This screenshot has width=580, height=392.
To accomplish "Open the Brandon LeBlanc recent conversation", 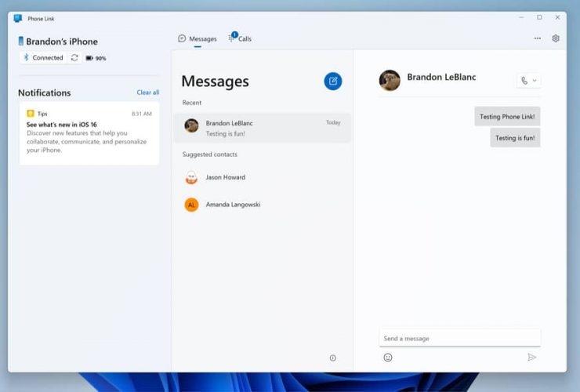I will point(262,128).
